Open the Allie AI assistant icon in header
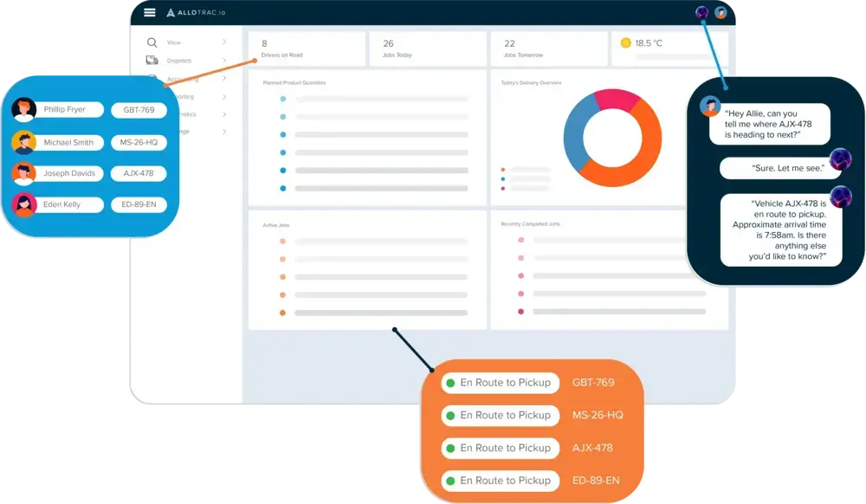 [x=701, y=13]
